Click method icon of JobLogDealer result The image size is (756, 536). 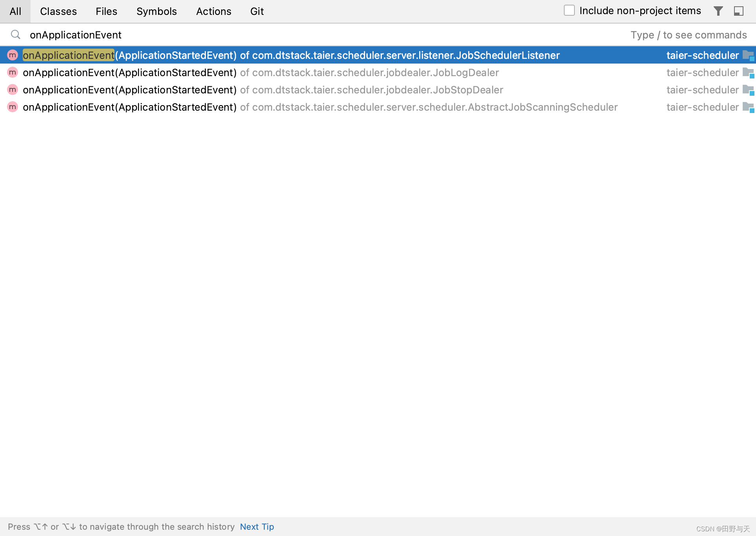tap(13, 73)
